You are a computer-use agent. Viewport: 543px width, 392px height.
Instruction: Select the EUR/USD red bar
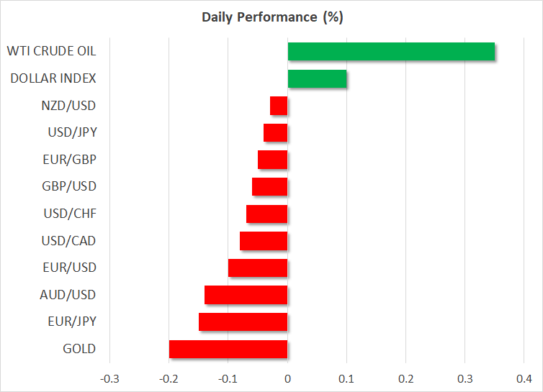(258, 268)
